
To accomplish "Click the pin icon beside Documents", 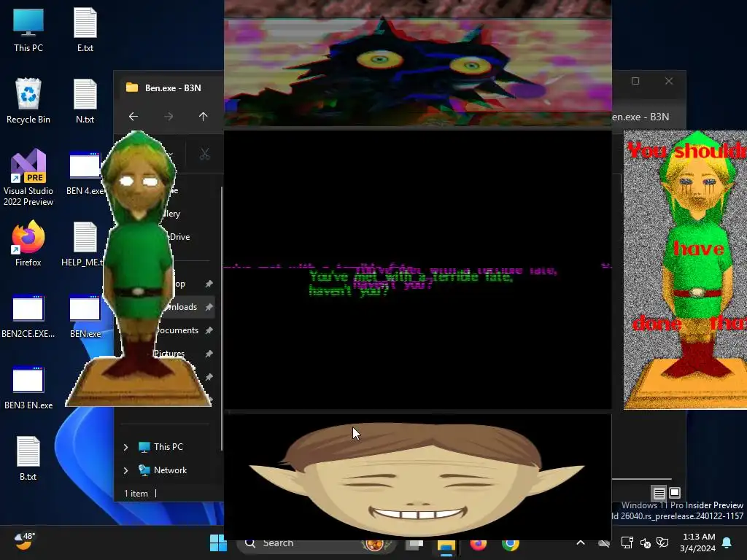I will [209, 330].
